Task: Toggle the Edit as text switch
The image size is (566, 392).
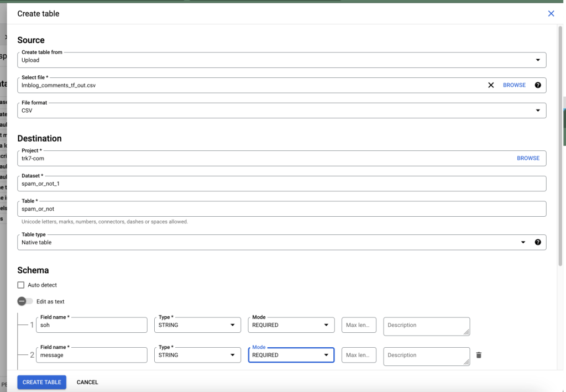Action: point(25,301)
